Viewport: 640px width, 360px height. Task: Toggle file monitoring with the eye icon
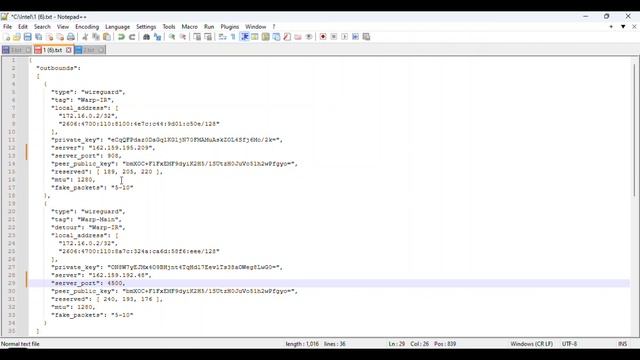(309, 37)
